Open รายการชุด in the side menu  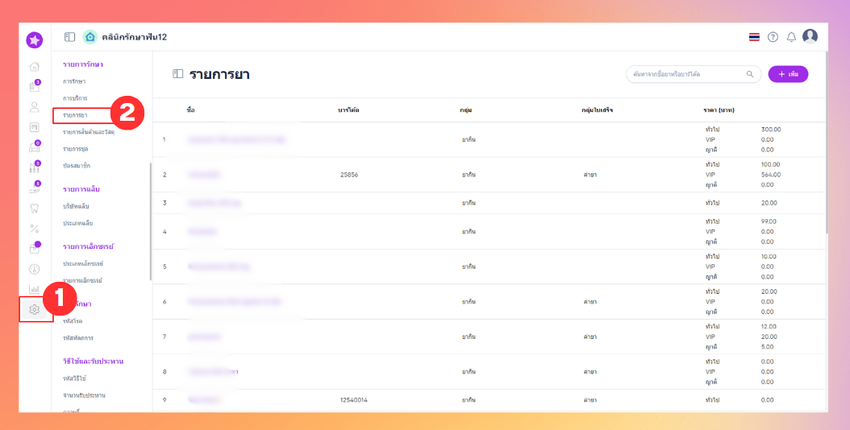[x=76, y=149]
